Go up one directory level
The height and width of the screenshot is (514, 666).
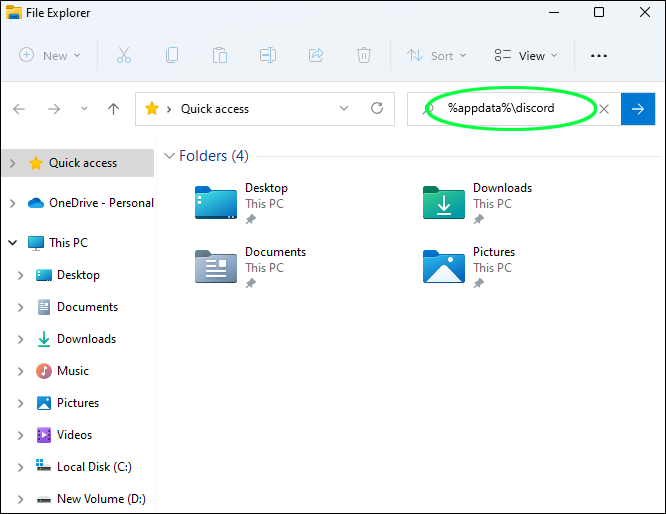(114, 109)
